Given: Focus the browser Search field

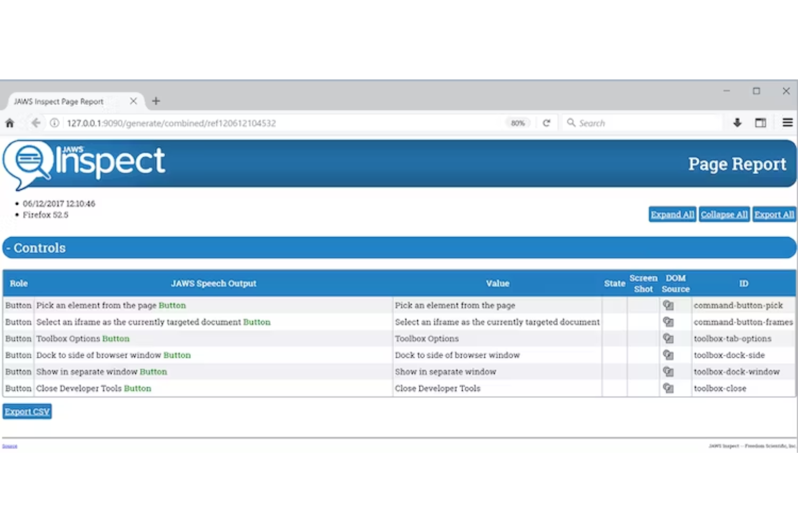Looking at the screenshot, I should [642, 123].
